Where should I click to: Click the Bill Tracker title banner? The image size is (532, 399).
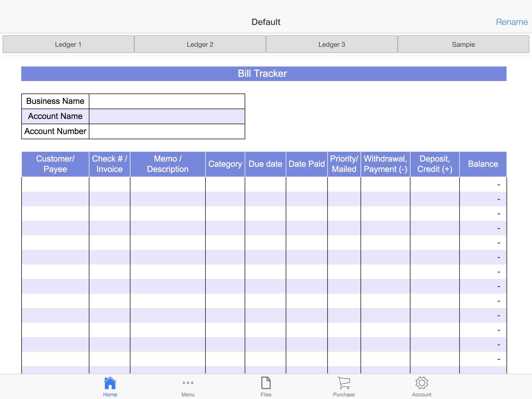point(264,74)
